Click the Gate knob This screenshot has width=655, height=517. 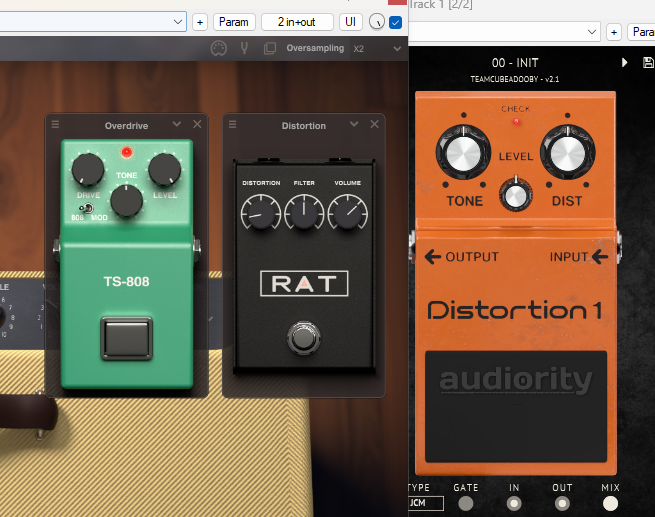[466, 504]
